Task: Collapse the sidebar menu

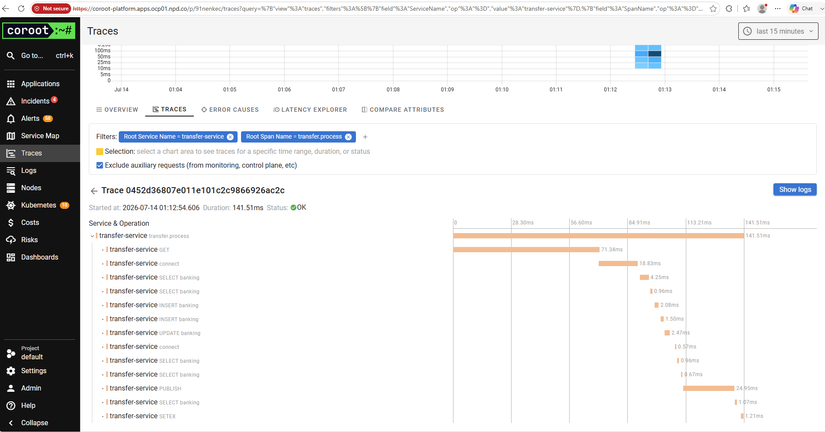Action: pyautogui.click(x=35, y=423)
